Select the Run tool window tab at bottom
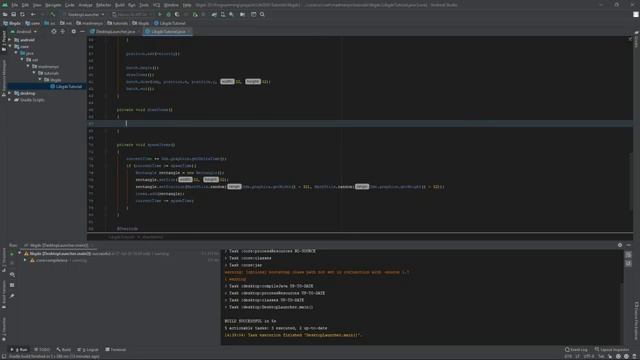Screen dimensions: 640x360 coord(20,349)
